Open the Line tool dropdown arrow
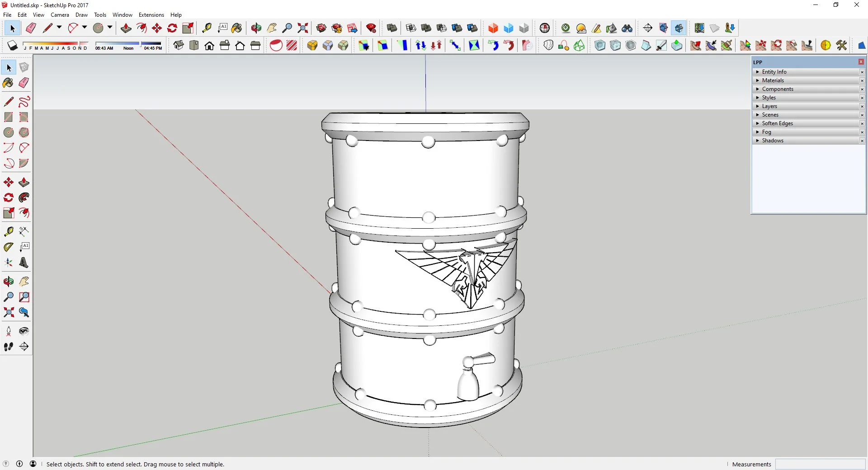Image resolution: width=868 pixels, height=470 pixels. click(59, 28)
